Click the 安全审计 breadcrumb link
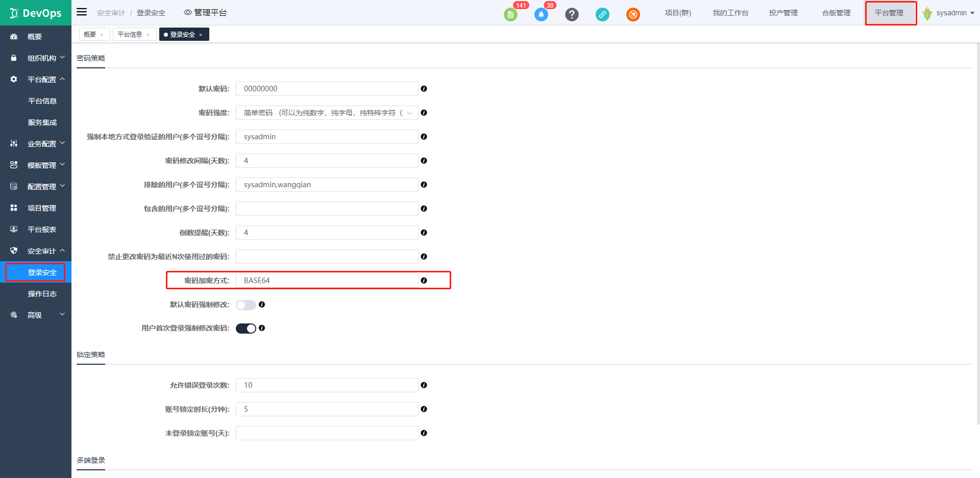 (111, 13)
